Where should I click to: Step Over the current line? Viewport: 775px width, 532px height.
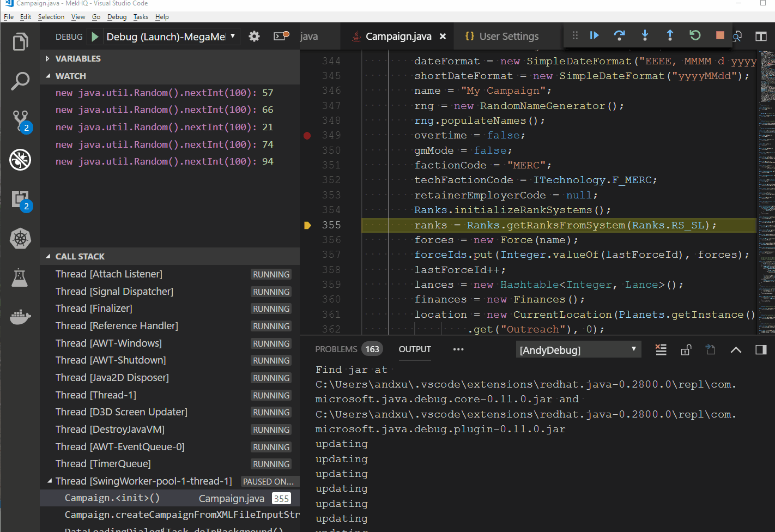pyautogui.click(x=619, y=35)
